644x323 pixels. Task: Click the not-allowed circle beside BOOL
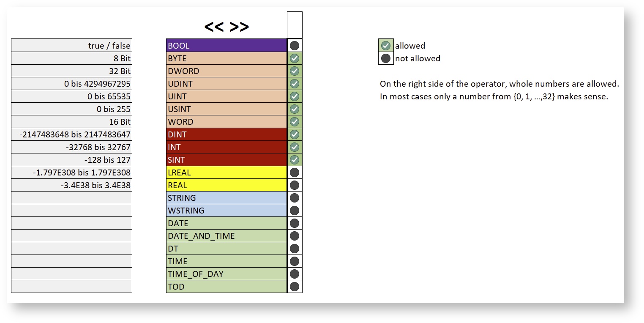[x=295, y=46]
